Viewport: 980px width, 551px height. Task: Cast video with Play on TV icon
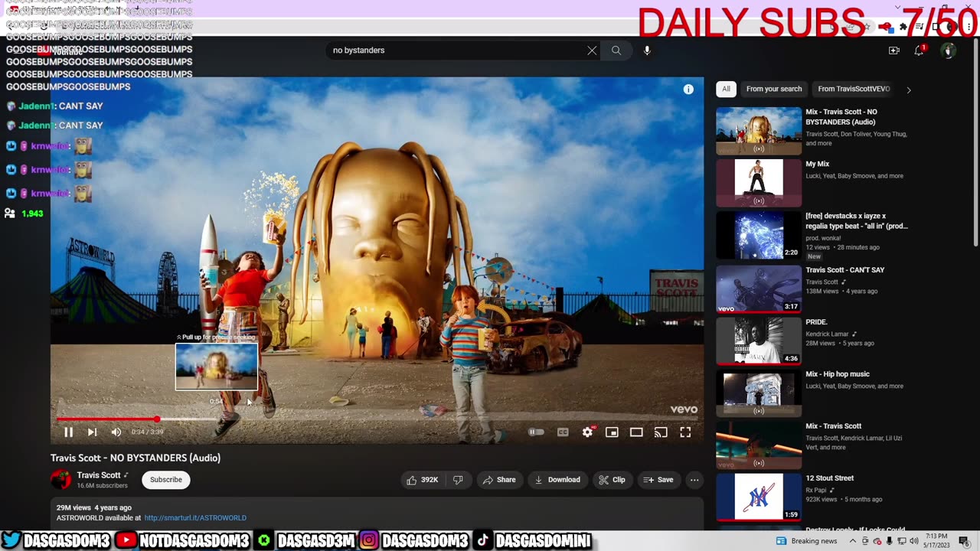(x=661, y=432)
